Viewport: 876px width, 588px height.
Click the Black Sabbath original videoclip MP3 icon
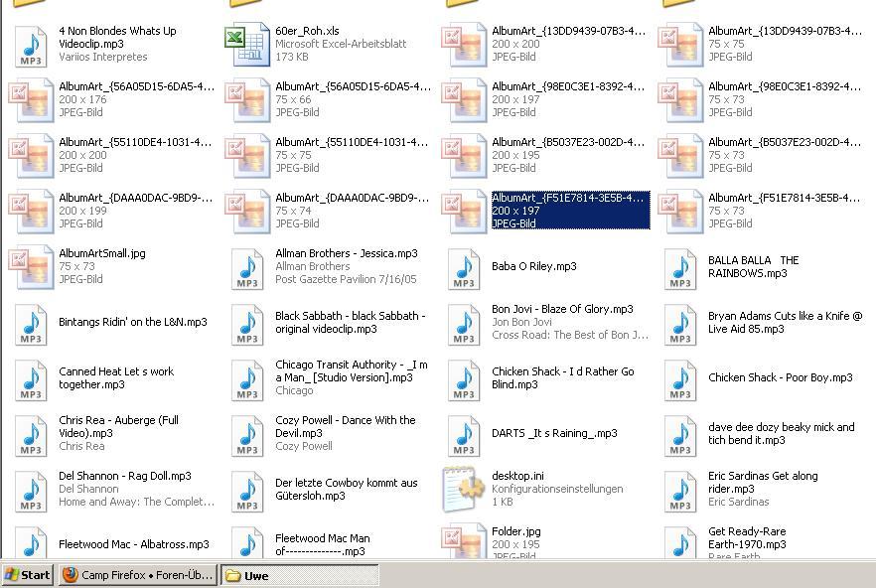tap(247, 324)
